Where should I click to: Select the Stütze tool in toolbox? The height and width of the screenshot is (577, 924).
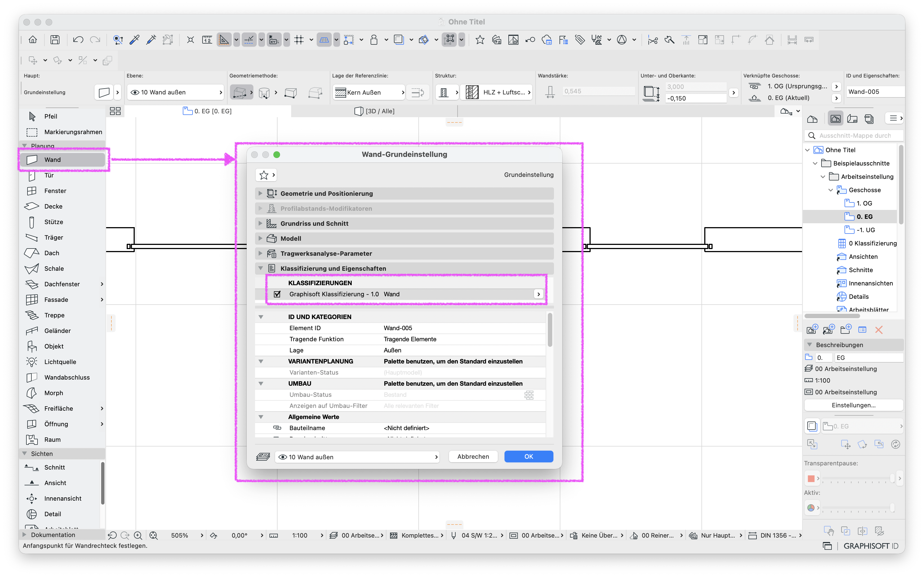click(53, 222)
